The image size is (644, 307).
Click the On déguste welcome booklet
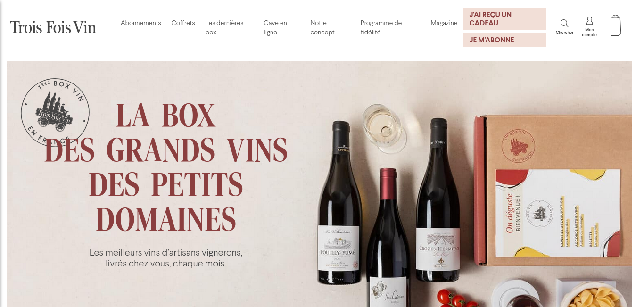point(558,215)
